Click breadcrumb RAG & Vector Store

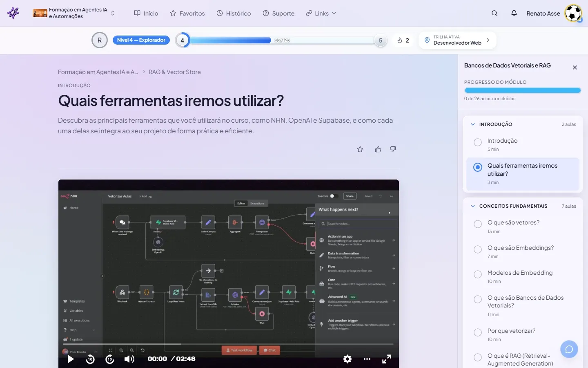[175, 72]
